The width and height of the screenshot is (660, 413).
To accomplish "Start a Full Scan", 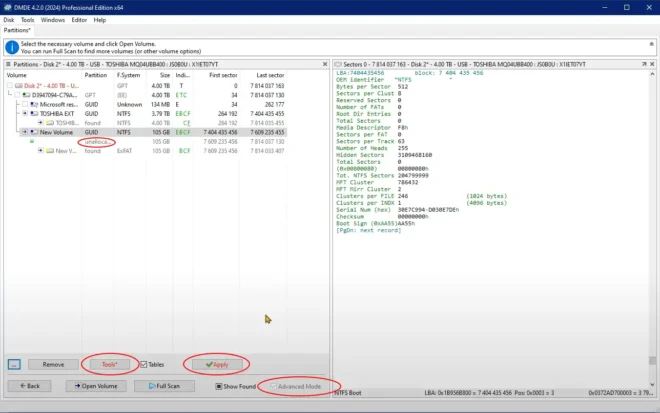I will point(164,386).
